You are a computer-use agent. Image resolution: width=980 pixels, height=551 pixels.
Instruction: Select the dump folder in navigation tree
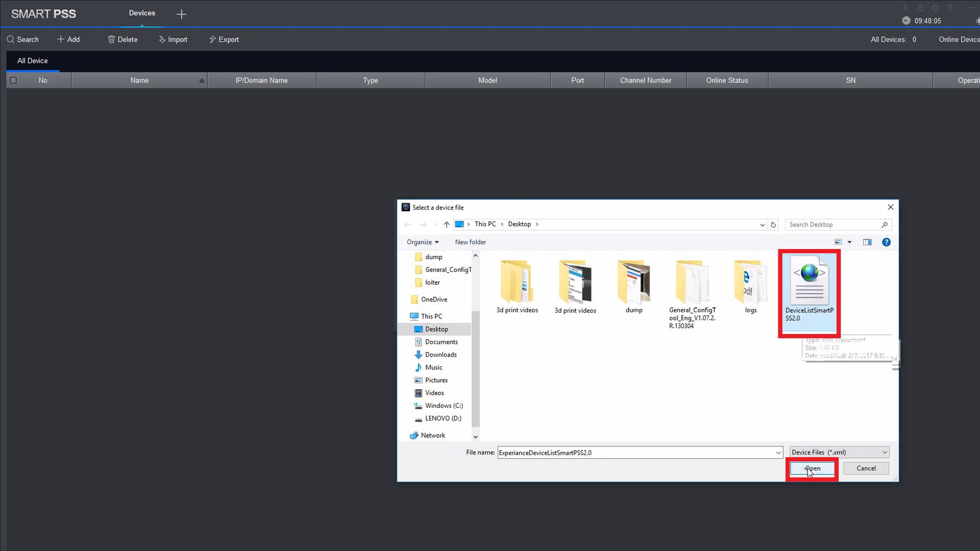434,257
